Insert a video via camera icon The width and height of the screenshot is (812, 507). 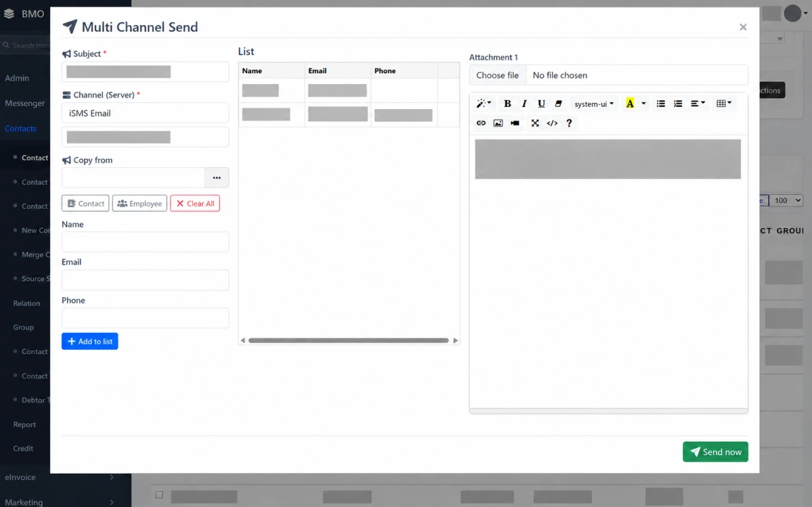(x=515, y=123)
